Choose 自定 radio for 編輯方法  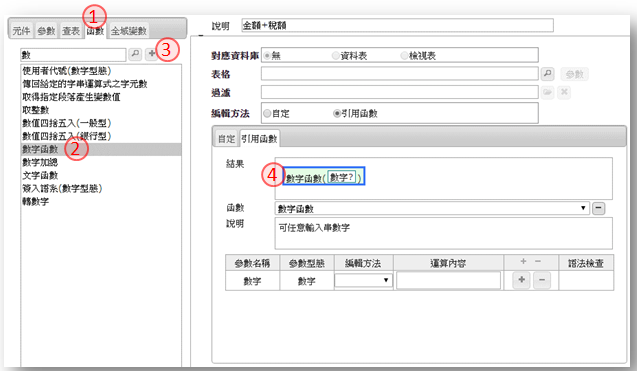pyautogui.click(x=267, y=113)
